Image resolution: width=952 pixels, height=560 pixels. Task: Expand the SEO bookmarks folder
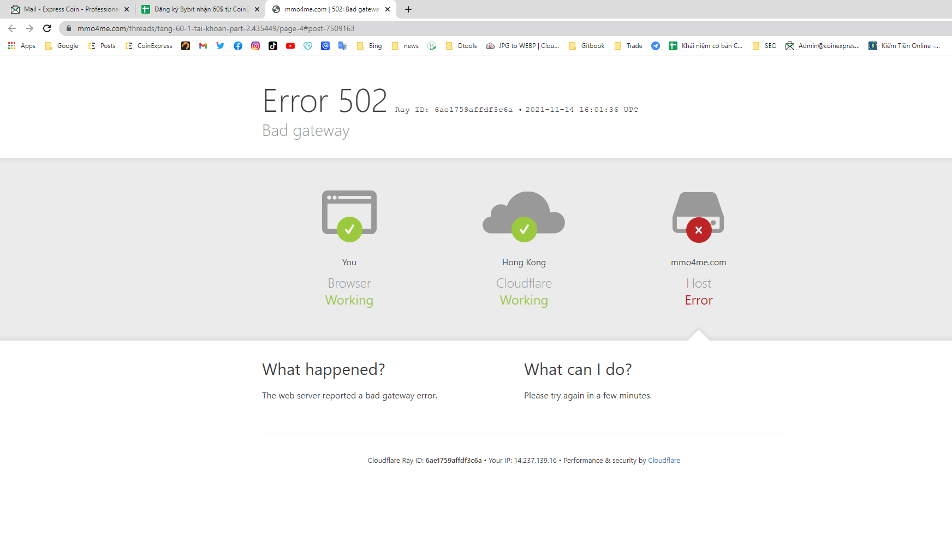(764, 46)
